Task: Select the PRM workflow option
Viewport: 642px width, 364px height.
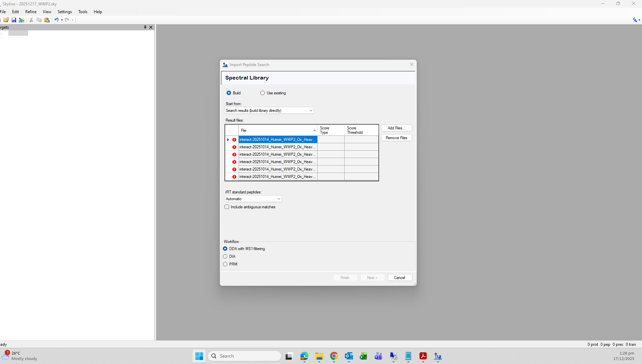Action: coord(225,264)
